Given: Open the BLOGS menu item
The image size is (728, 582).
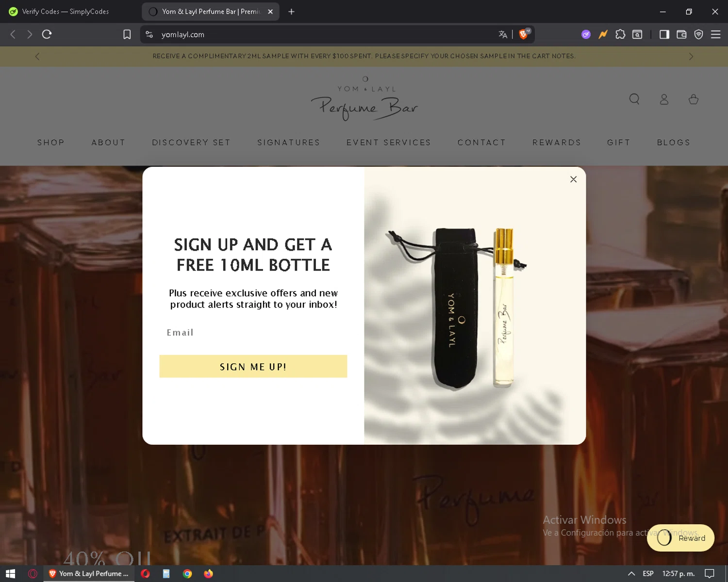Looking at the screenshot, I should pos(674,143).
